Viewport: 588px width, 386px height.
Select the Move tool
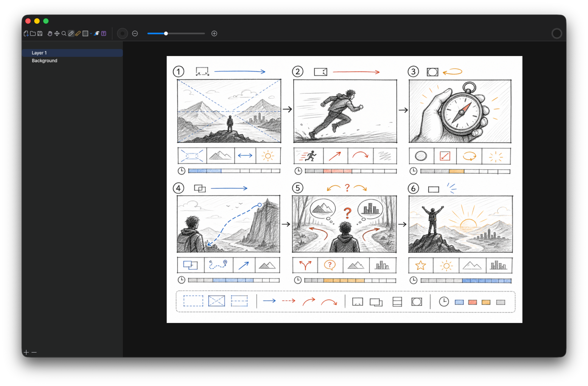57,34
